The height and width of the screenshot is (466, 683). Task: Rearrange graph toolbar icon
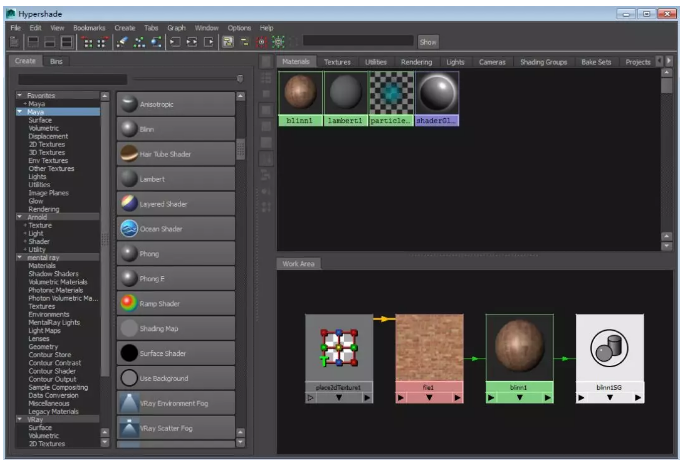(139, 42)
